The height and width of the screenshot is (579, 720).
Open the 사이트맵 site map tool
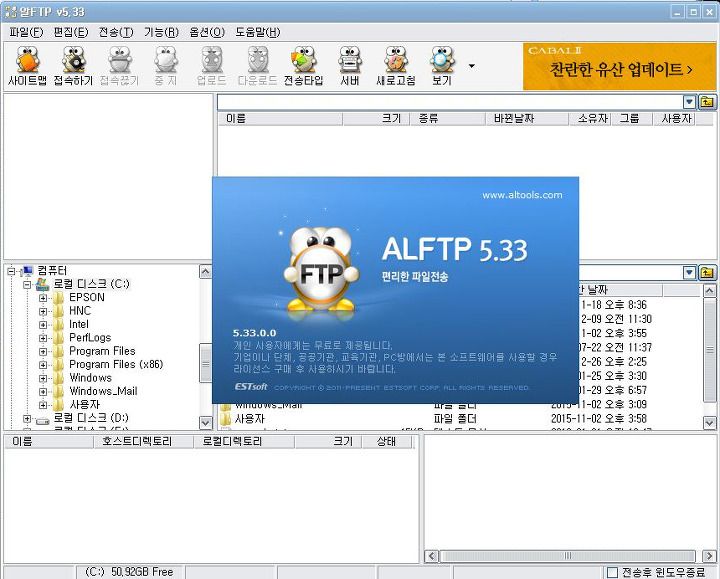28,66
